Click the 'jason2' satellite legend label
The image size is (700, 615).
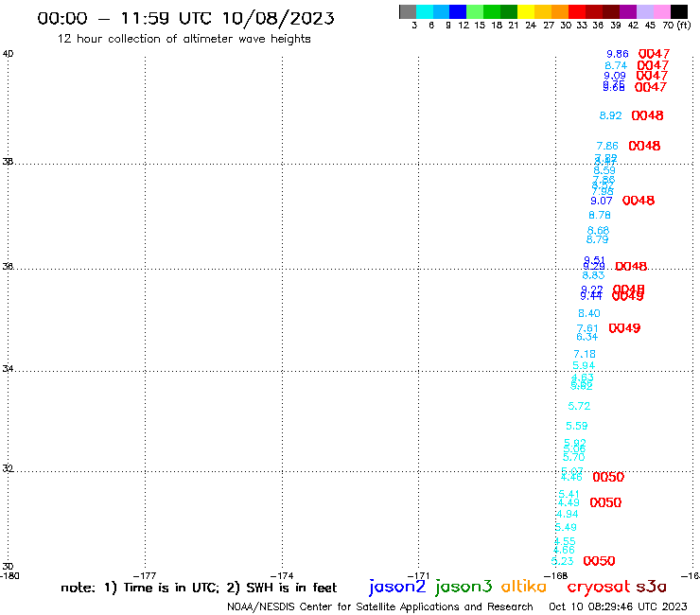pos(397,587)
